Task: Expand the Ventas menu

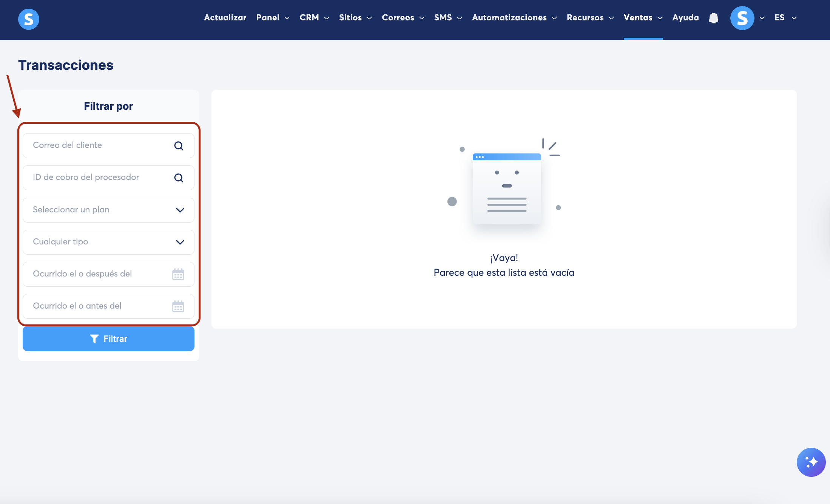Action: click(x=643, y=18)
